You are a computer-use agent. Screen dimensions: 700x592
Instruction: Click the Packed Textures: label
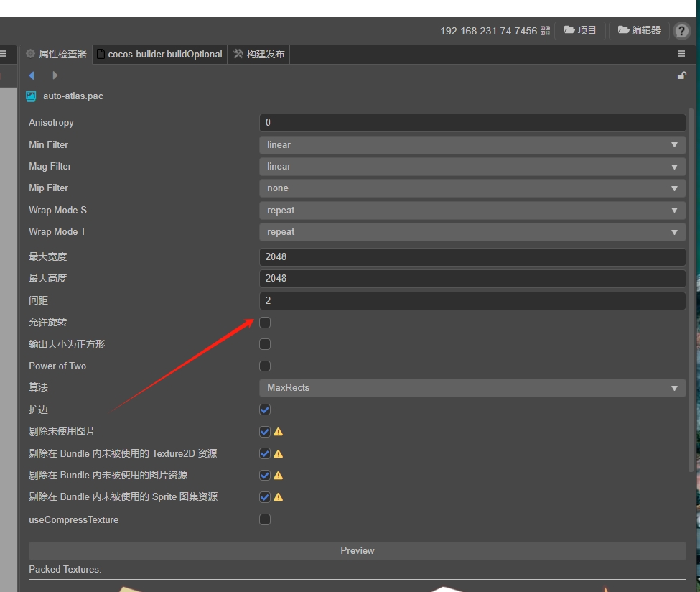tap(65, 569)
